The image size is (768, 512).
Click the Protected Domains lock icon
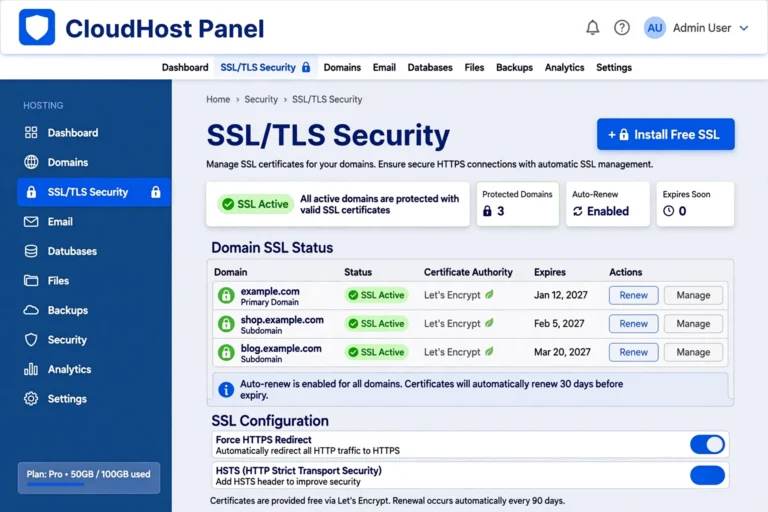(x=487, y=211)
